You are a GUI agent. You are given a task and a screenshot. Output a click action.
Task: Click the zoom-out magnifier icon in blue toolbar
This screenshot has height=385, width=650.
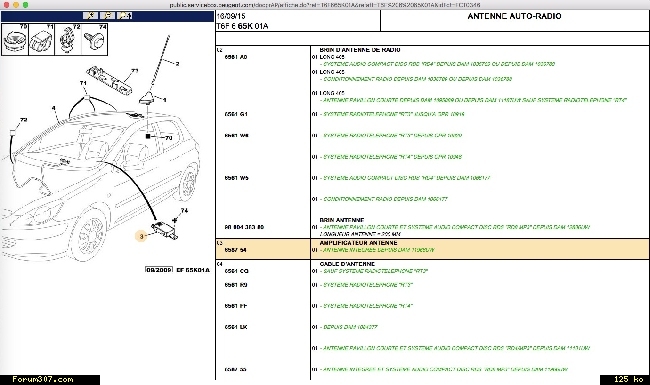(x=107, y=16)
